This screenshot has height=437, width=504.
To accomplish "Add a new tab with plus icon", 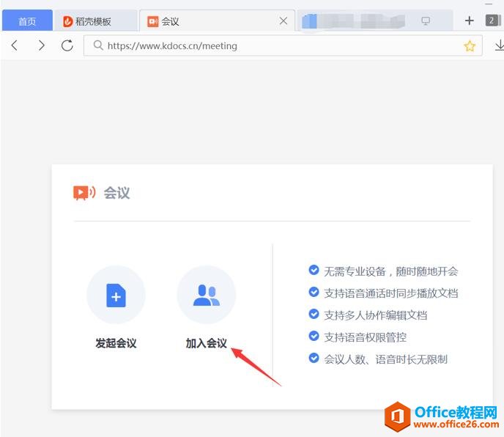I will (470, 21).
